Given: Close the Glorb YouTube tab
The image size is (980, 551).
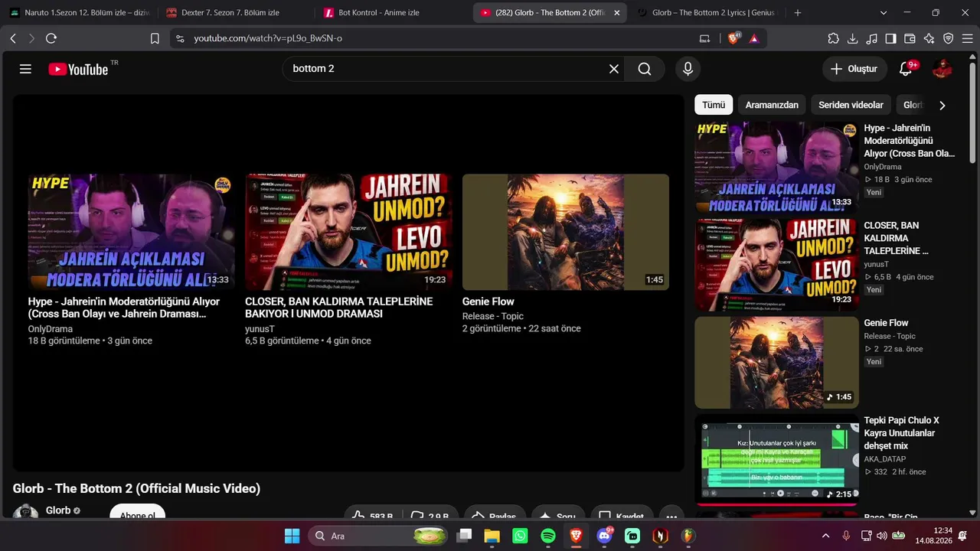Looking at the screenshot, I should click(617, 13).
